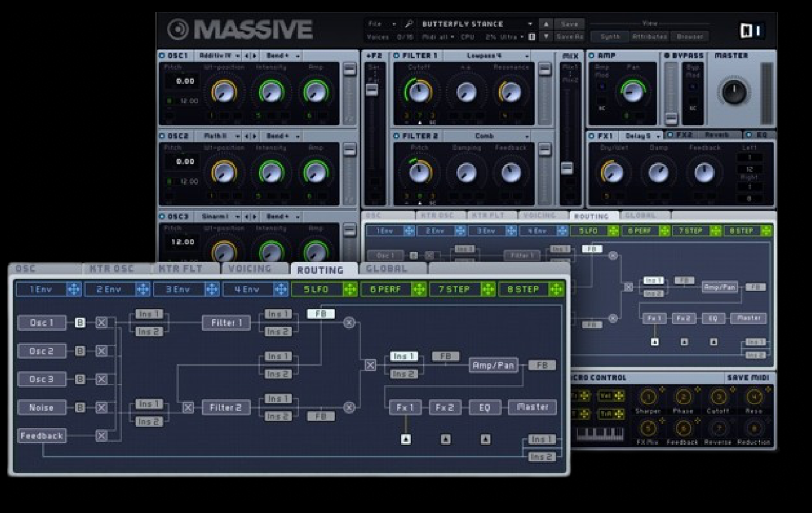The width and height of the screenshot is (812, 513).
Task: Switch to KTR FLT tab in front panel
Action: click(185, 269)
